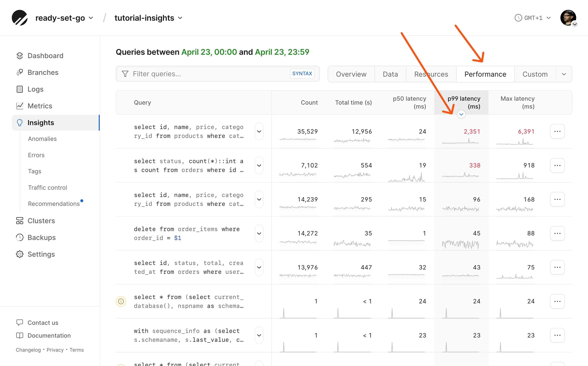This screenshot has width=588, height=366.
Task: Sort by the p50 latency column header
Action: [409, 102]
